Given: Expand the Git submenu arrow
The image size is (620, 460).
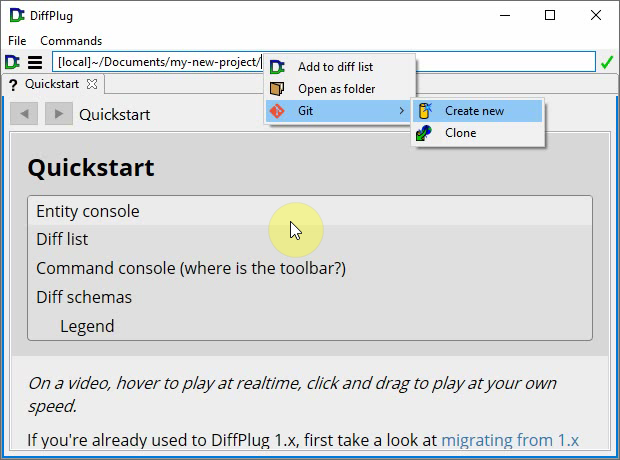Looking at the screenshot, I should pos(402,111).
